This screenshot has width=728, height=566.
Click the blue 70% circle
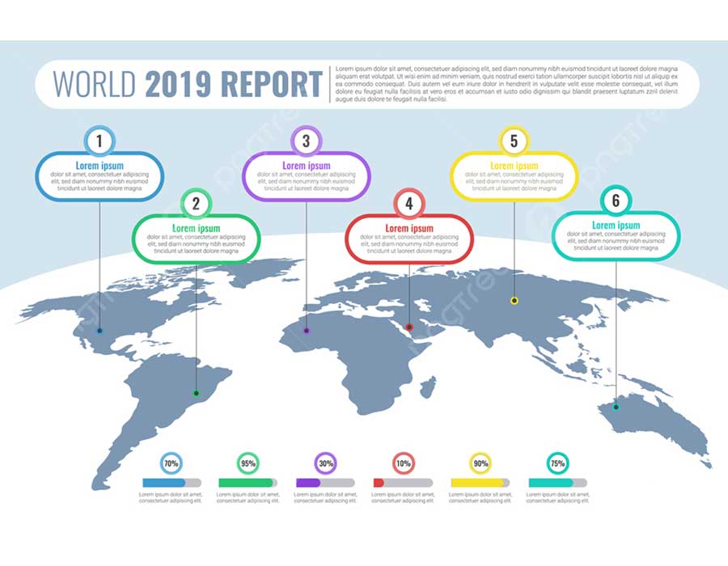click(171, 463)
